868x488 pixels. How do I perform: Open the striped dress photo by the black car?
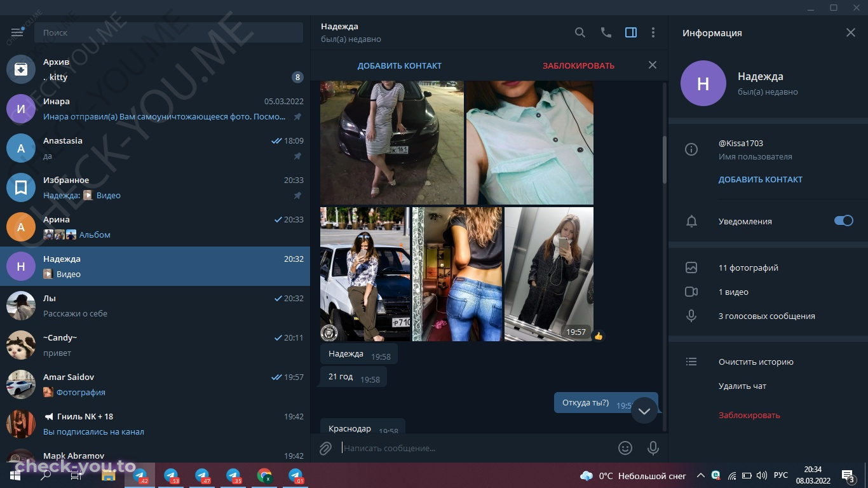(391, 143)
